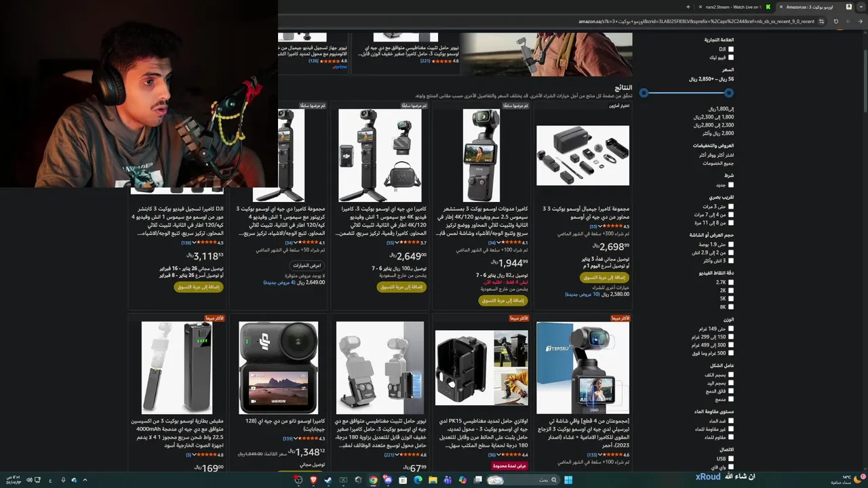This screenshot has height=488, width=868.
Task: Tick the بحجم الكف form factor checkbox
Action: click(x=730, y=375)
